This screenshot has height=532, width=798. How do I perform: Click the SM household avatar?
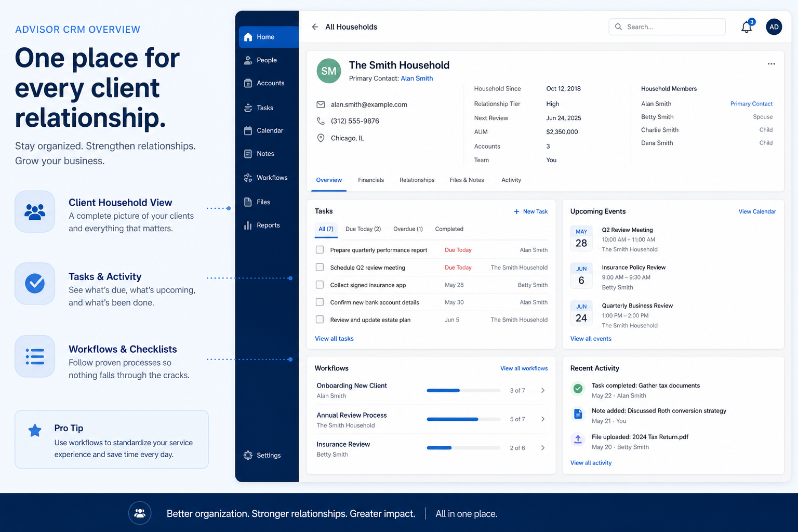point(329,71)
